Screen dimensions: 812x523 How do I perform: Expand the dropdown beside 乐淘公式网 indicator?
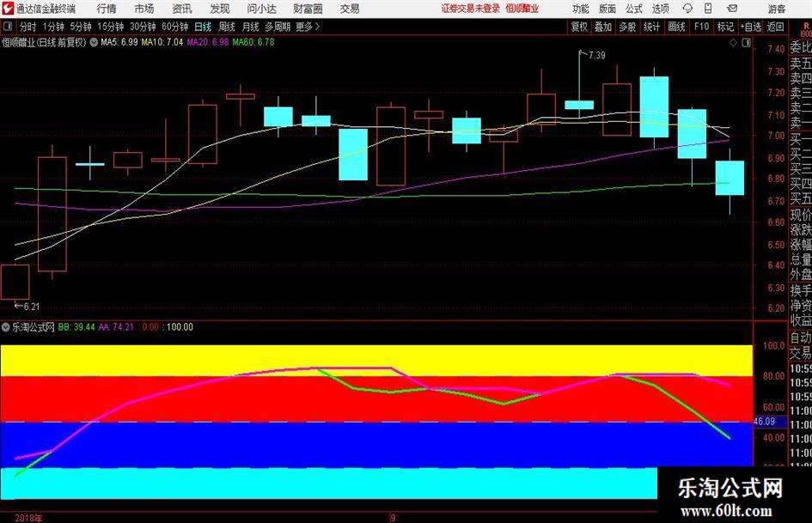[x=6, y=326]
